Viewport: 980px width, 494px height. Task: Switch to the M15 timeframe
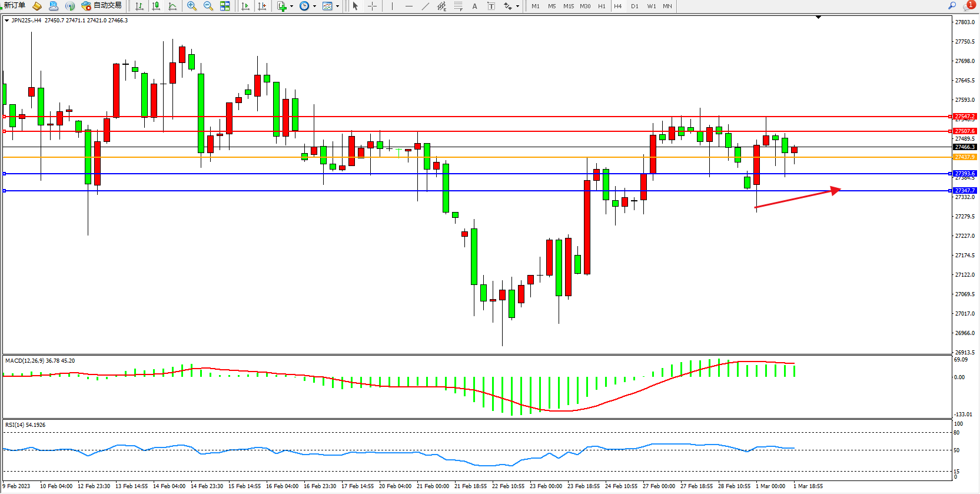pyautogui.click(x=568, y=6)
